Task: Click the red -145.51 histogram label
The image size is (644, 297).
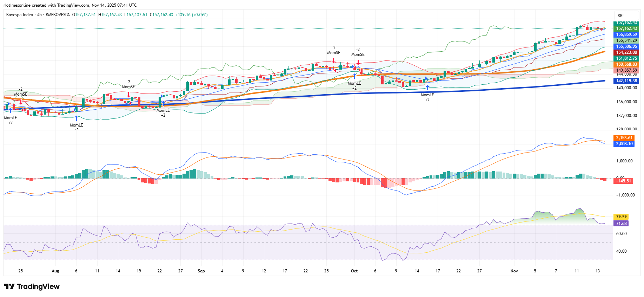Action: pos(624,181)
